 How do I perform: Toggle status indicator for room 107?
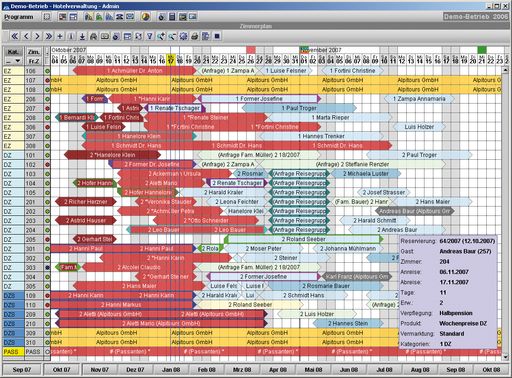(x=47, y=80)
